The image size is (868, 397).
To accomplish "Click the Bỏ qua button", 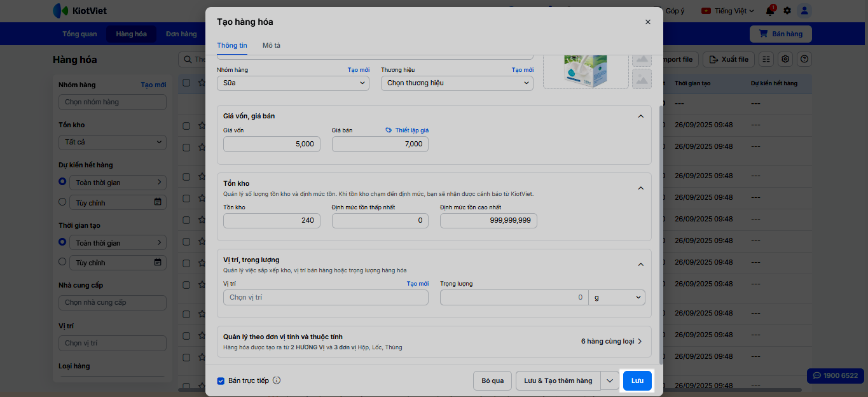I will click(x=492, y=380).
